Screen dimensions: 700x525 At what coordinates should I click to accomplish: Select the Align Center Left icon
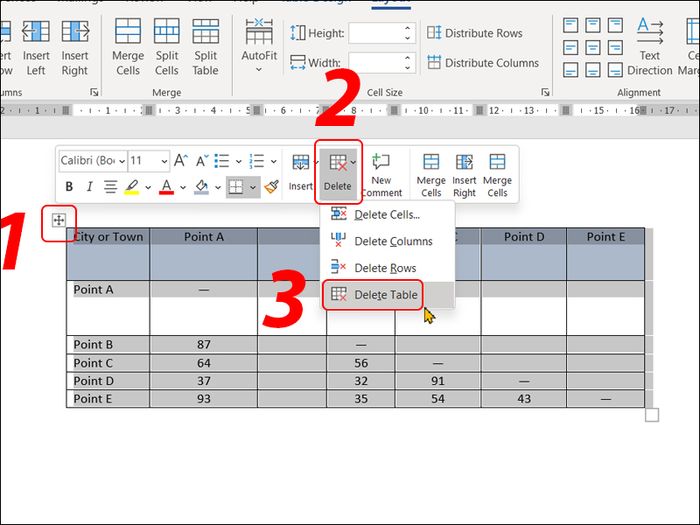point(571,47)
